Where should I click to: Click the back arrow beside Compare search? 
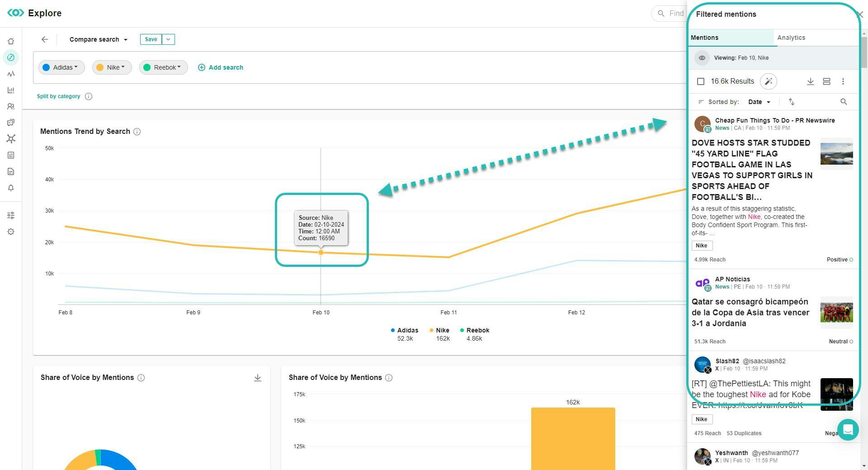(44, 39)
